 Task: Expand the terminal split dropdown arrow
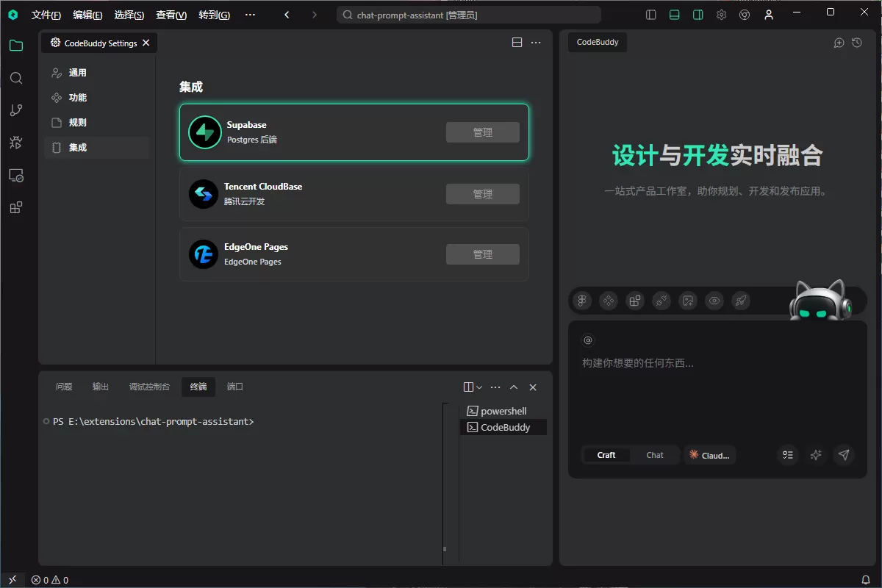point(480,387)
